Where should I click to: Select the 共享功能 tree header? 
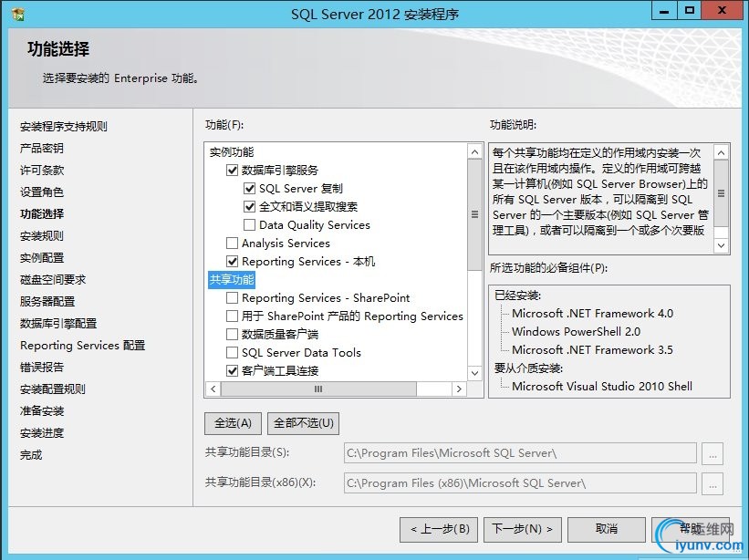(232, 279)
